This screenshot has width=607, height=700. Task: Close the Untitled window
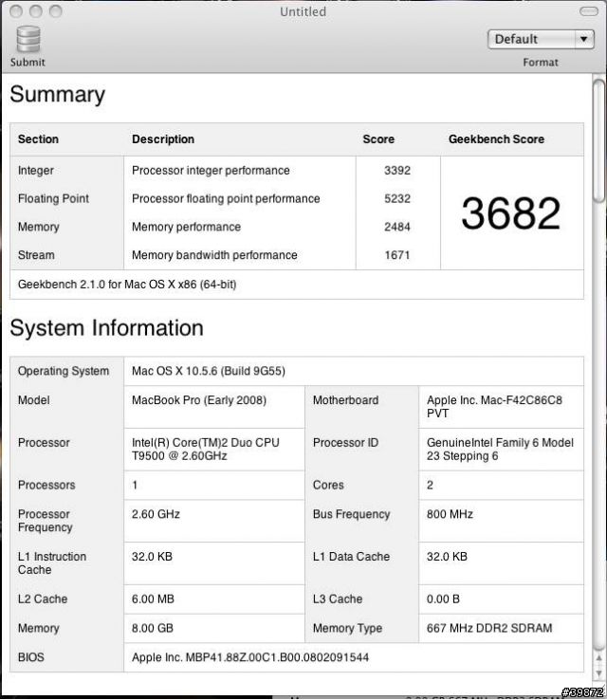click(x=16, y=11)
